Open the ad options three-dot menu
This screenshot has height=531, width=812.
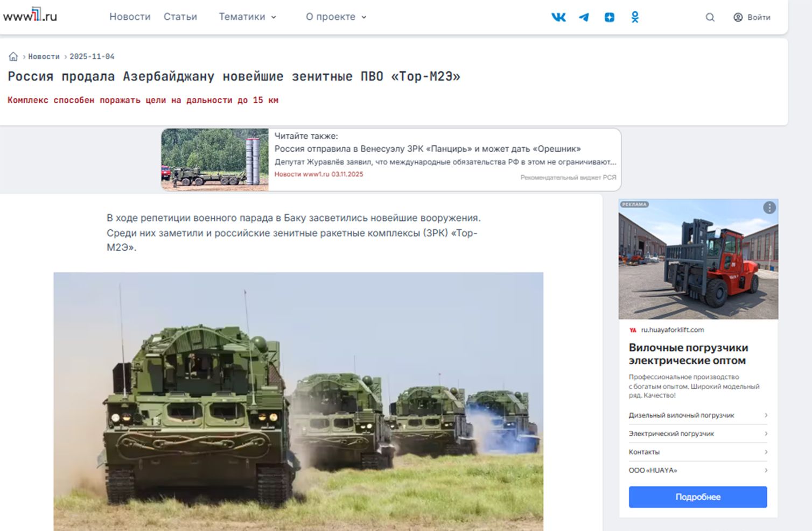(769, 208)
